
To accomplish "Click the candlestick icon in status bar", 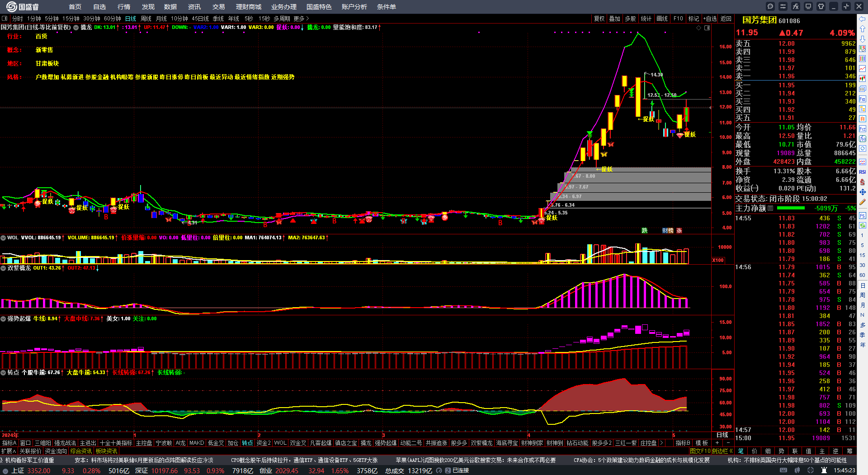I will point(797,470).
